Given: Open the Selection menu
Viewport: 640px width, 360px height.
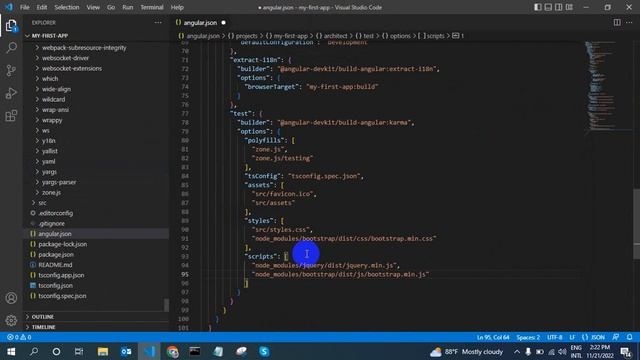Looking at the screenshot, I should click(x=67, y=7).
